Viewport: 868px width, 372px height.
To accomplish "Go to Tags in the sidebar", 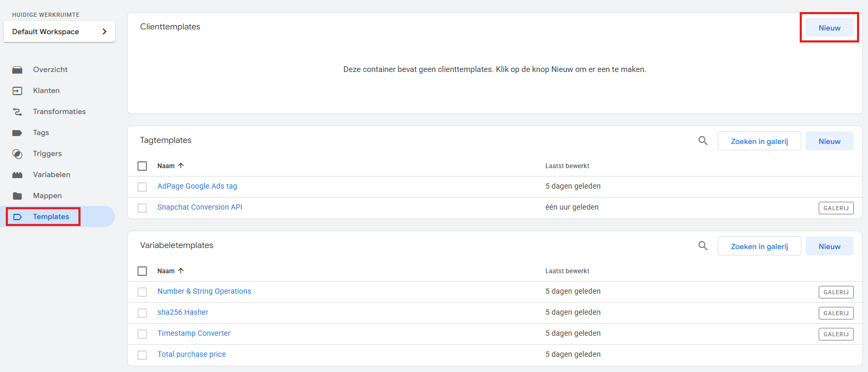I will coord(41,133).
